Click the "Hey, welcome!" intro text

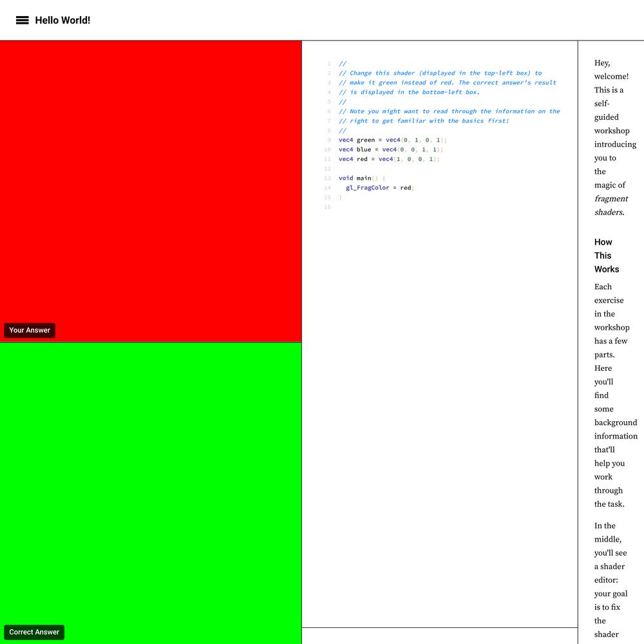611,70
